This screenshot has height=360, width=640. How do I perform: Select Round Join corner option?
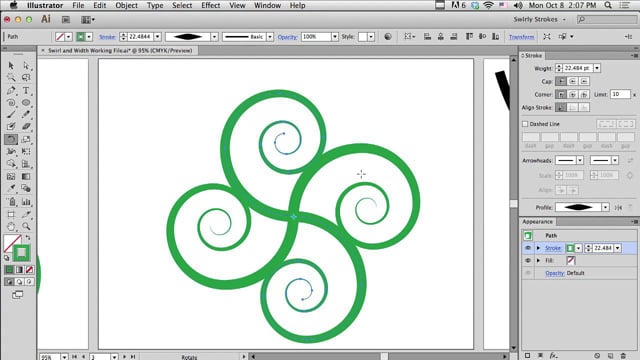tap(573, 94)
